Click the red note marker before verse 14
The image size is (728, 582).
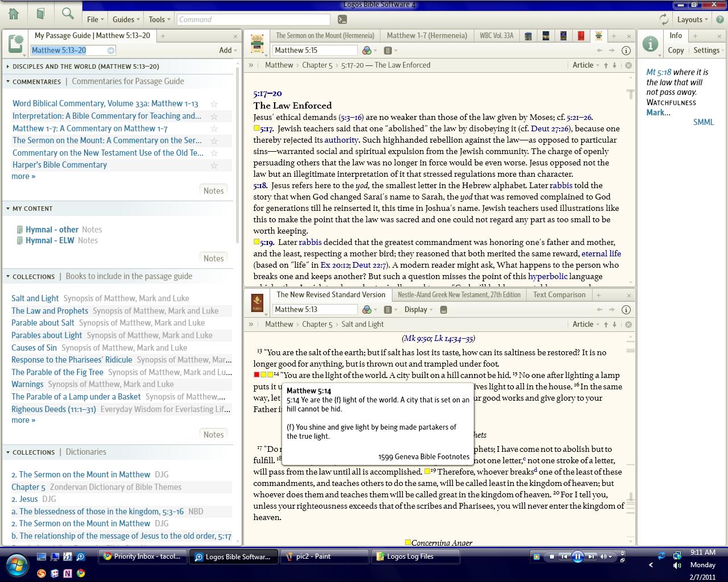pos(257,375)
